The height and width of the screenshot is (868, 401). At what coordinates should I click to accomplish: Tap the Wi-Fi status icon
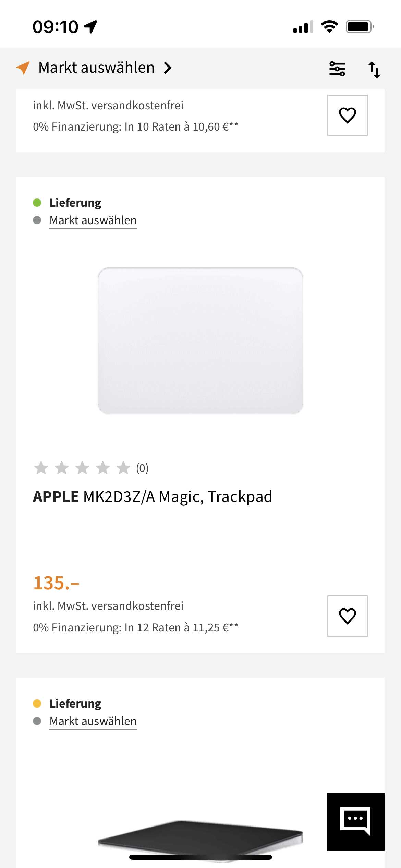click(x=329, y=26)
